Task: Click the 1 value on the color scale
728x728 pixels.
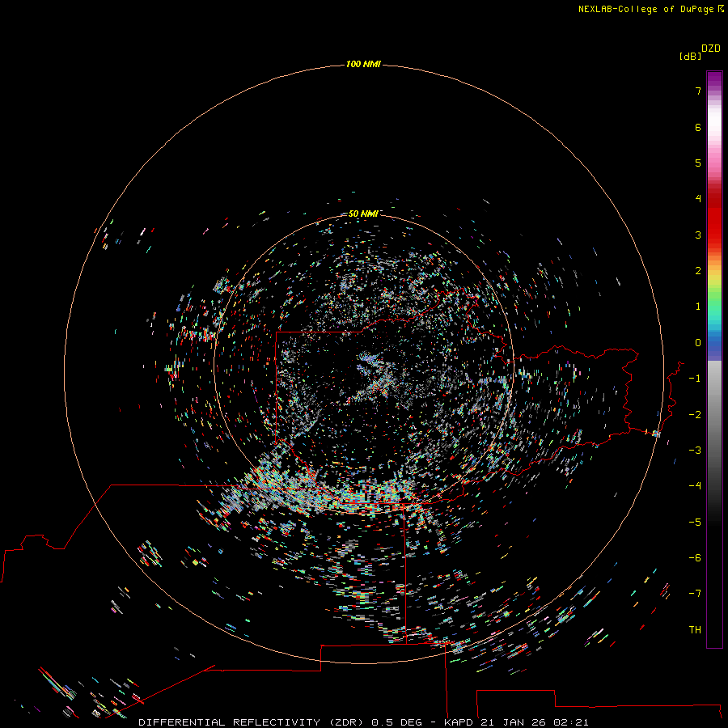Action: coord(698,307)
